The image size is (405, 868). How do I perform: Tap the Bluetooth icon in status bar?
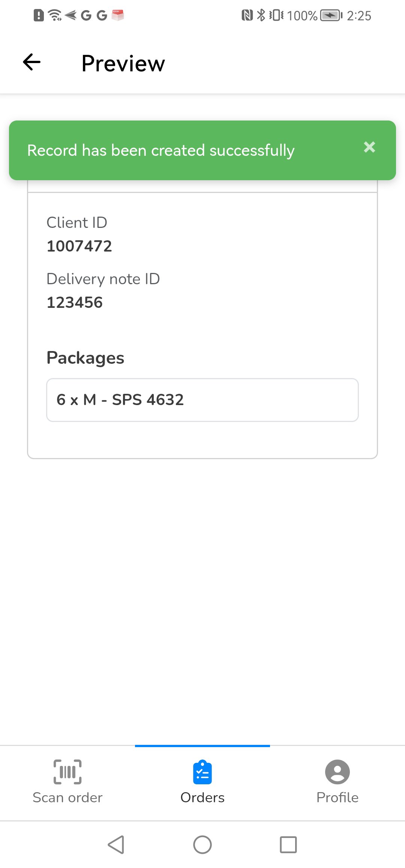click(261, 15)
